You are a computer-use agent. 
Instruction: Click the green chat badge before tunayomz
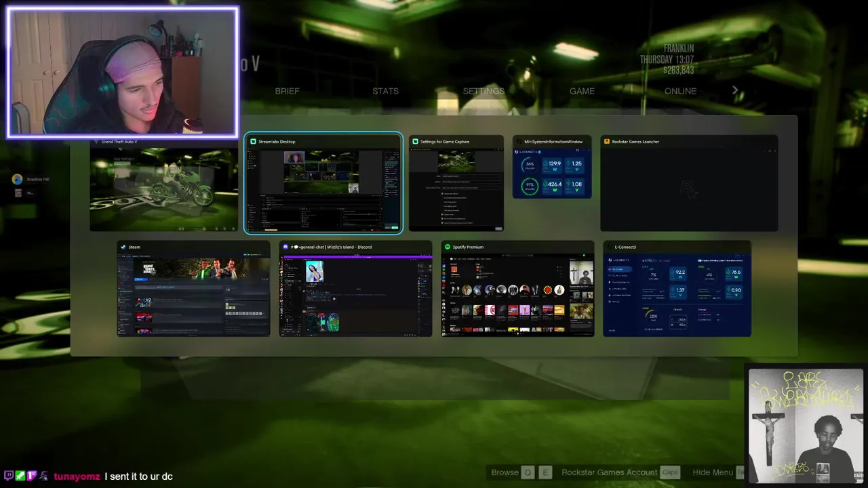coord(20,476)
